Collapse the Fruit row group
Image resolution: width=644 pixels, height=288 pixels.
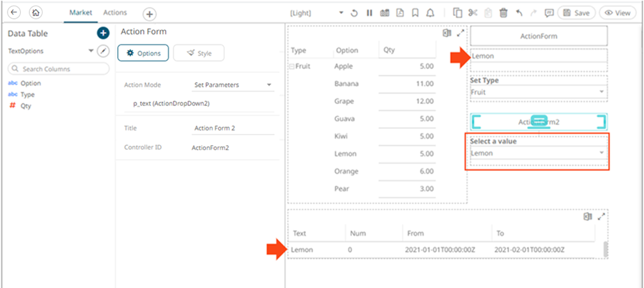pyautogui.click(x=291, y=66)
